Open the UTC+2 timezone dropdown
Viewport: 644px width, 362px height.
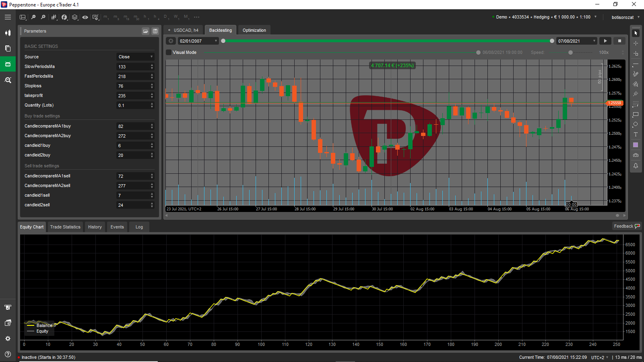pyautogui.click(x=600, y=357)
